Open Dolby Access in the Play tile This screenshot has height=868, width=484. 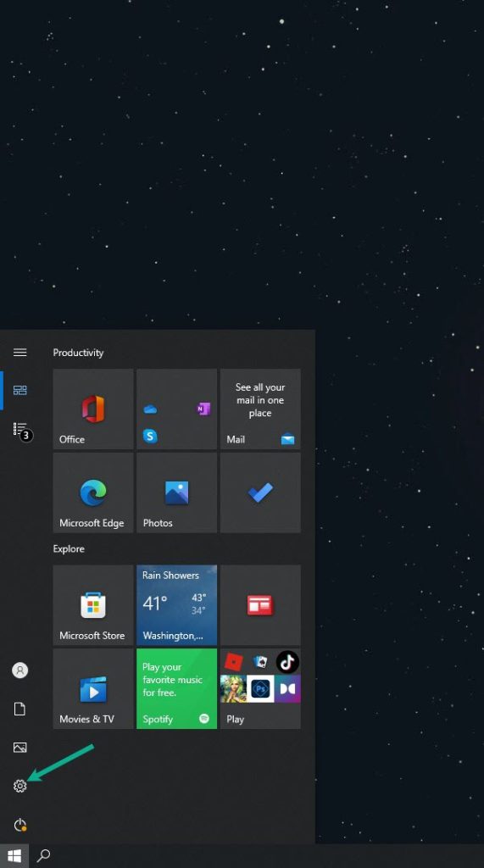coord(288,689)
